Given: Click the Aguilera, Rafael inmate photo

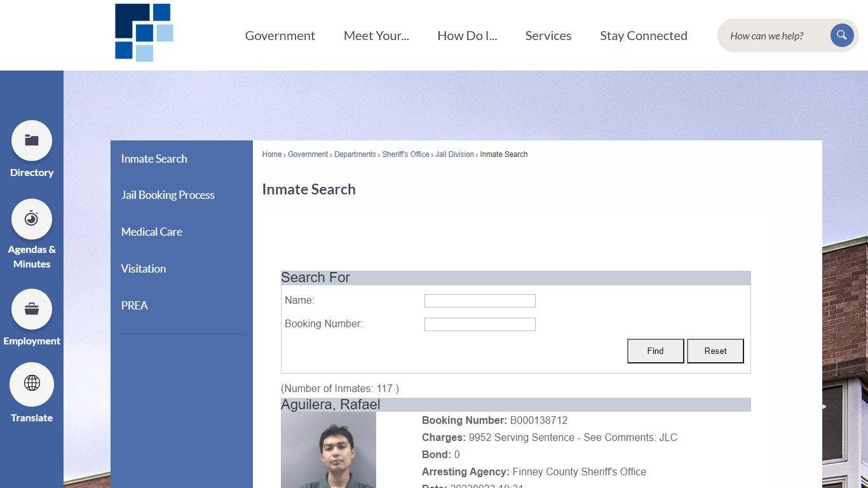Looking at the screenshot, I should tap(329, 450).
